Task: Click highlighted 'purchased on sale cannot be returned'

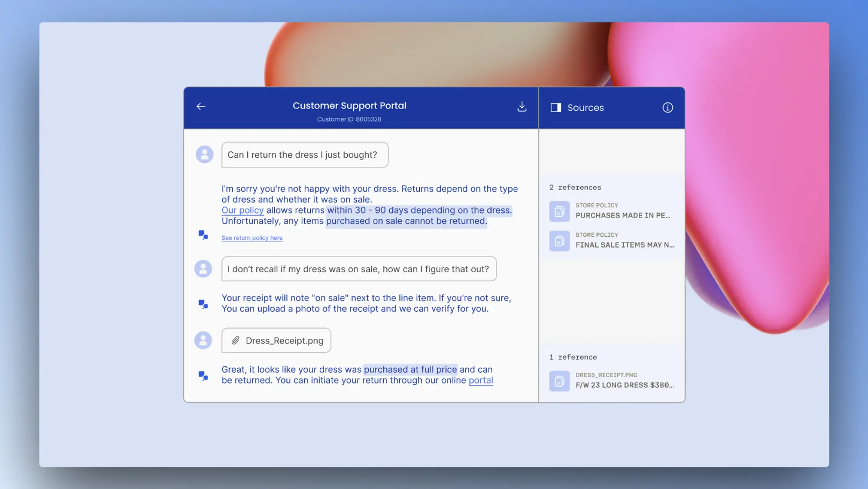Action: [x=406, y=221]
